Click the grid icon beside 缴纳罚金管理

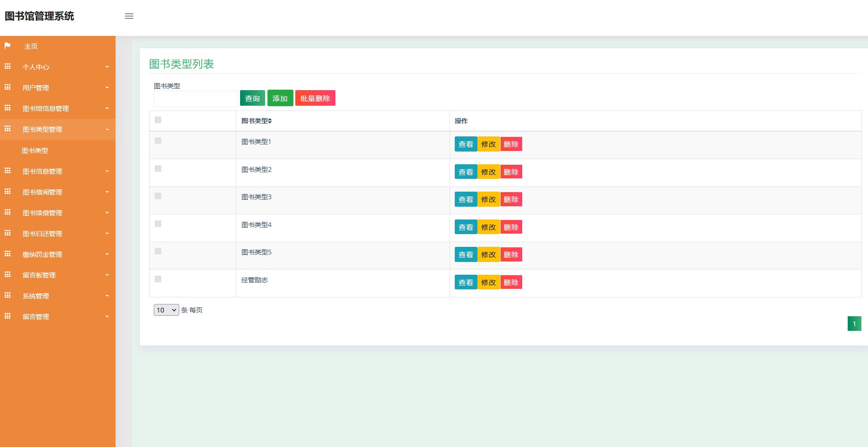[x=8, y=254]
